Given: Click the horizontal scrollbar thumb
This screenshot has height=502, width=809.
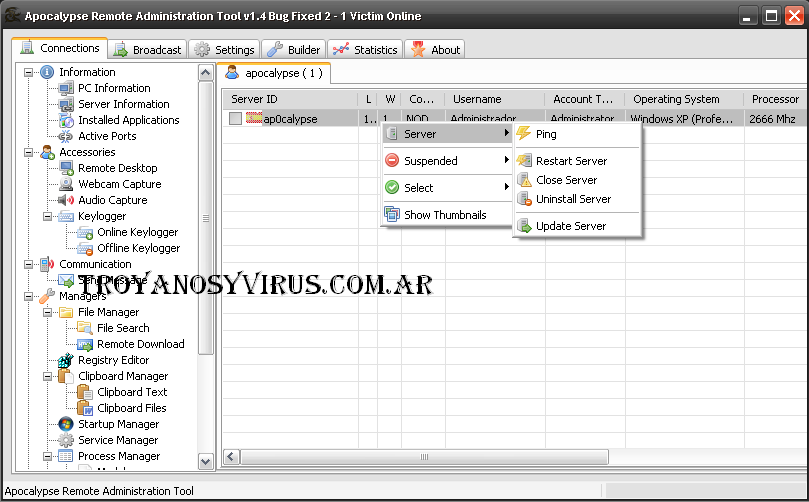Looking at the screenshot, I should point(424,457).
